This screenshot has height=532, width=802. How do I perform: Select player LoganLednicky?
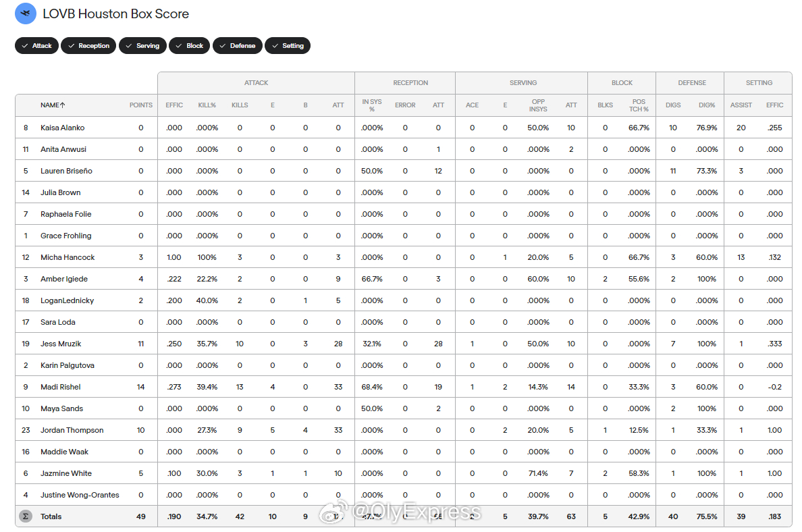pos(67,300)
